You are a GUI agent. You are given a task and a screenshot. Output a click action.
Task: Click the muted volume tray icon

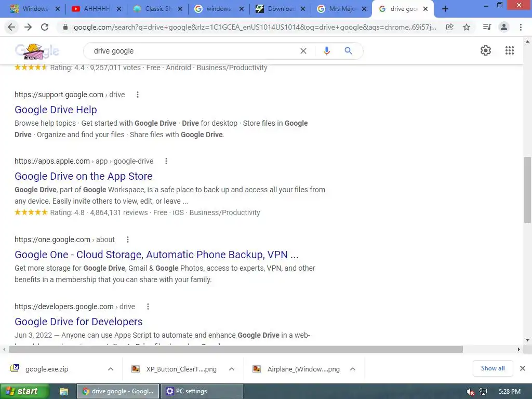pyautogui.click(x=470, y=392)
